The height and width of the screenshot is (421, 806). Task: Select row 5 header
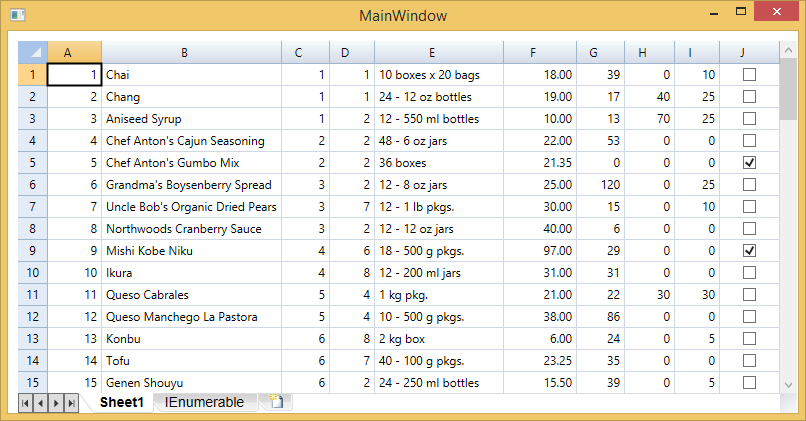pyautogui.click(x=33, y=163)
